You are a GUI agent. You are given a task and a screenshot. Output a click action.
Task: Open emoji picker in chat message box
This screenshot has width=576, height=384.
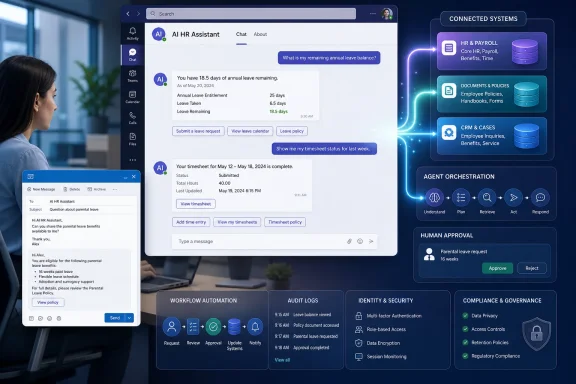click(360, 241)
